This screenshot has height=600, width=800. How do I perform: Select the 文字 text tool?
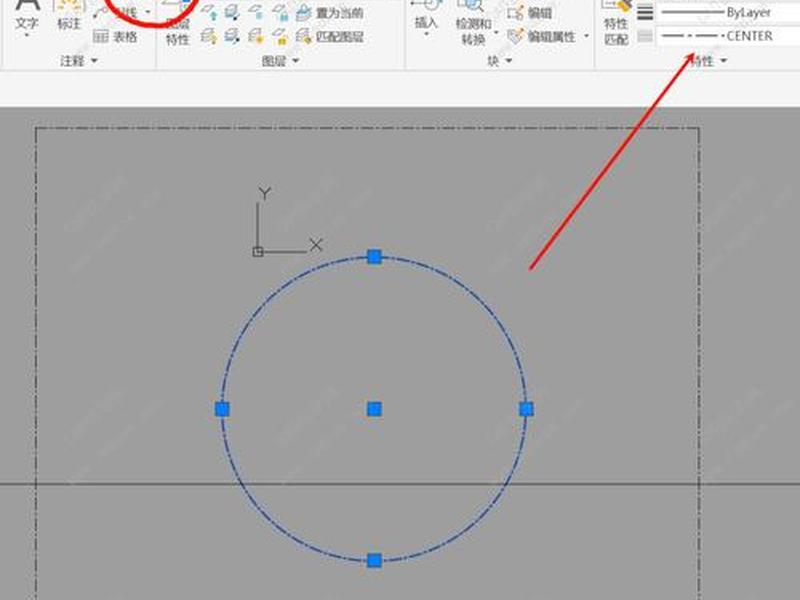point(27,15)
